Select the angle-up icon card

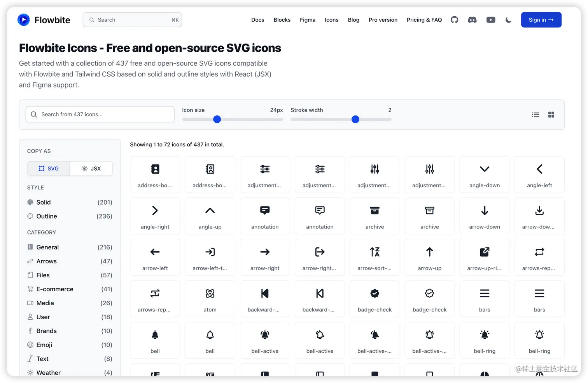210,216
